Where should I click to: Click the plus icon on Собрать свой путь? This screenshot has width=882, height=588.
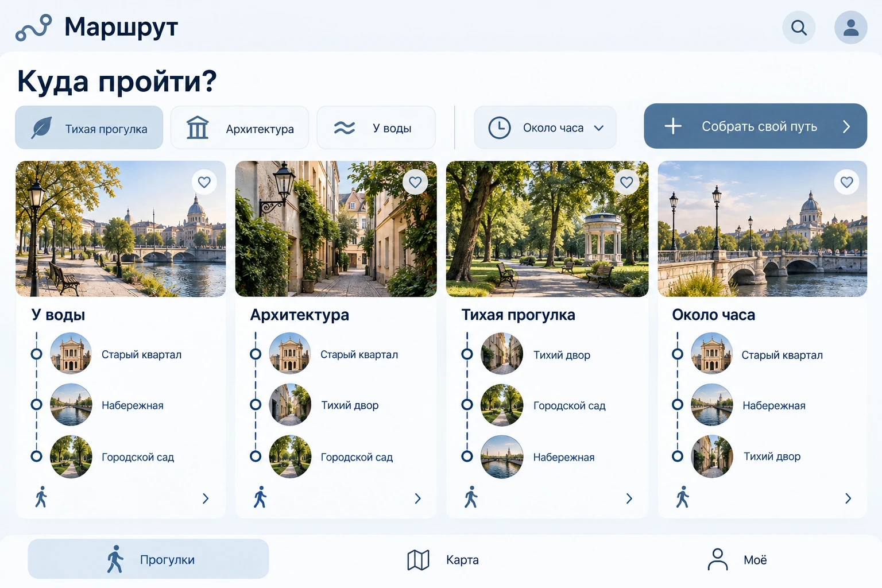tap(673, 126)
